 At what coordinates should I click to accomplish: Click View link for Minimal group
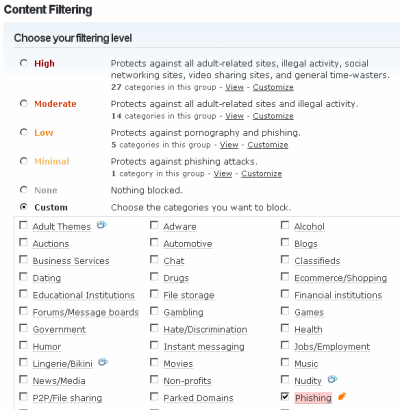(x=223, y=174)
